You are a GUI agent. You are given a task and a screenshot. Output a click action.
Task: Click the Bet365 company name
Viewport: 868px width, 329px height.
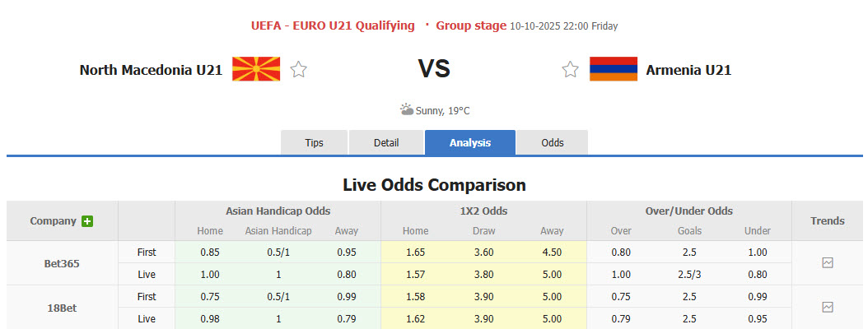coord(62,264)
